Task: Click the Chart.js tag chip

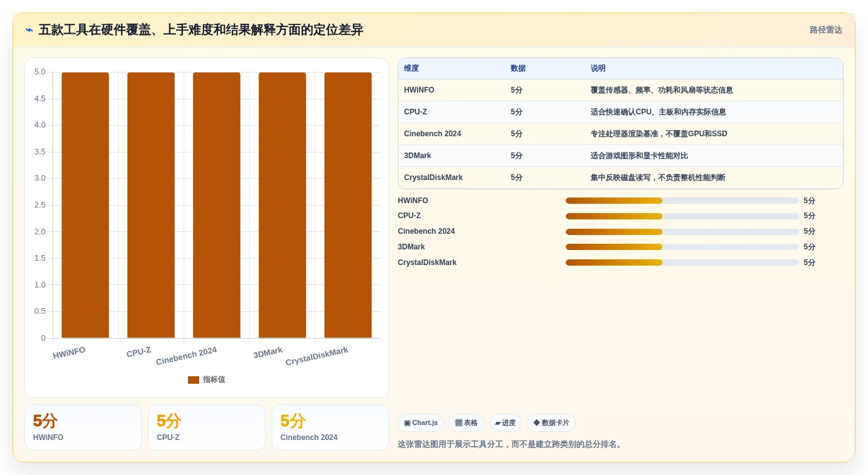Action: point(421,423)
